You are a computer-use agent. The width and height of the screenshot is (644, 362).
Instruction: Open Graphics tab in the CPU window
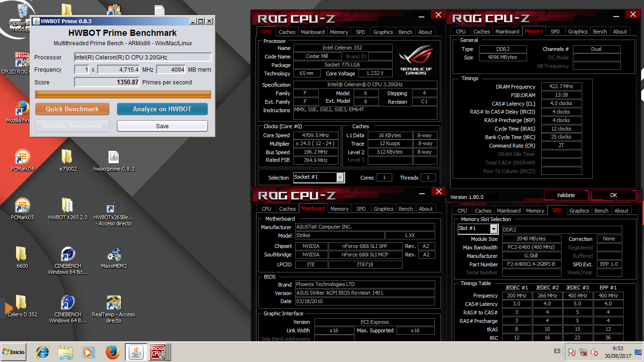tap(383, 32)
